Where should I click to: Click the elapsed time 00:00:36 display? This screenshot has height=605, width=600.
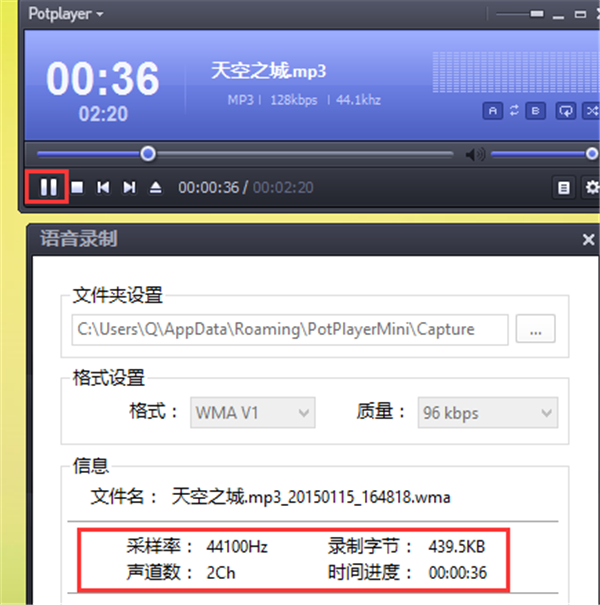click(208, 187)
